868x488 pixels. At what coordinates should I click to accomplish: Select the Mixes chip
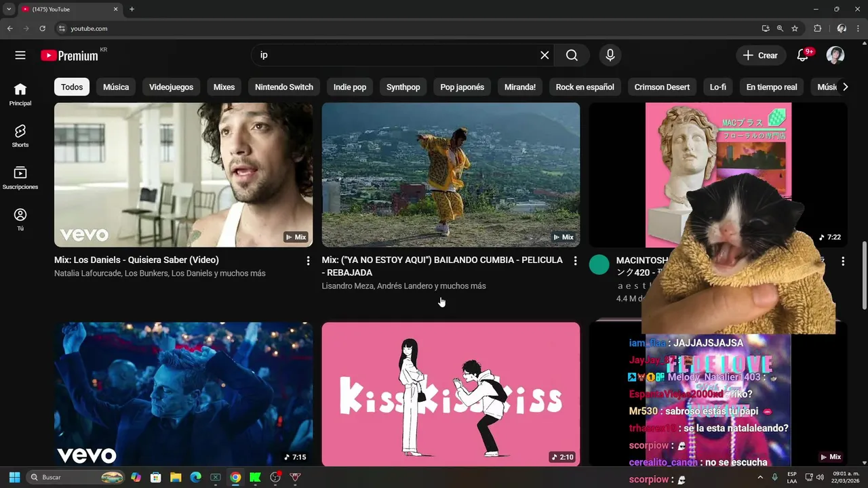point(224,87)
